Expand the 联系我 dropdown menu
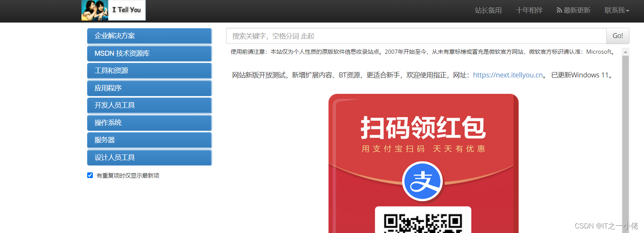This screenshot has width=644, height=233. [x=617, y=10]
